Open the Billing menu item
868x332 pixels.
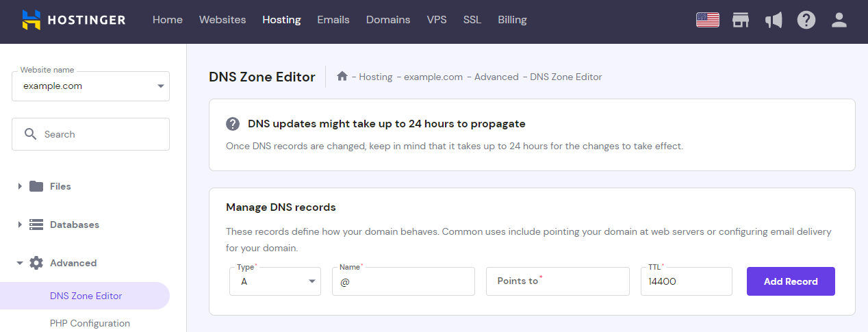coord(512,20)
